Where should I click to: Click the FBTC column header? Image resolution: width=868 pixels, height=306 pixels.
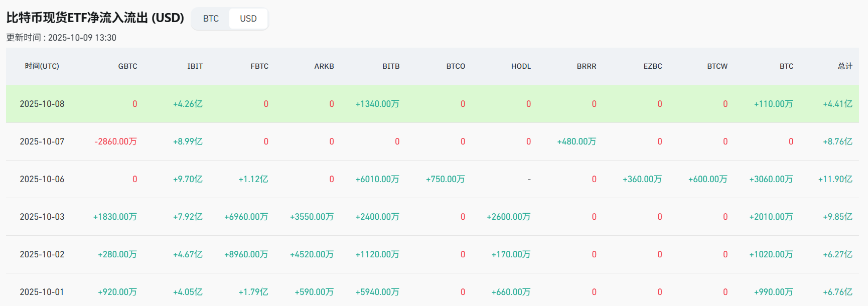pos(259,66)
